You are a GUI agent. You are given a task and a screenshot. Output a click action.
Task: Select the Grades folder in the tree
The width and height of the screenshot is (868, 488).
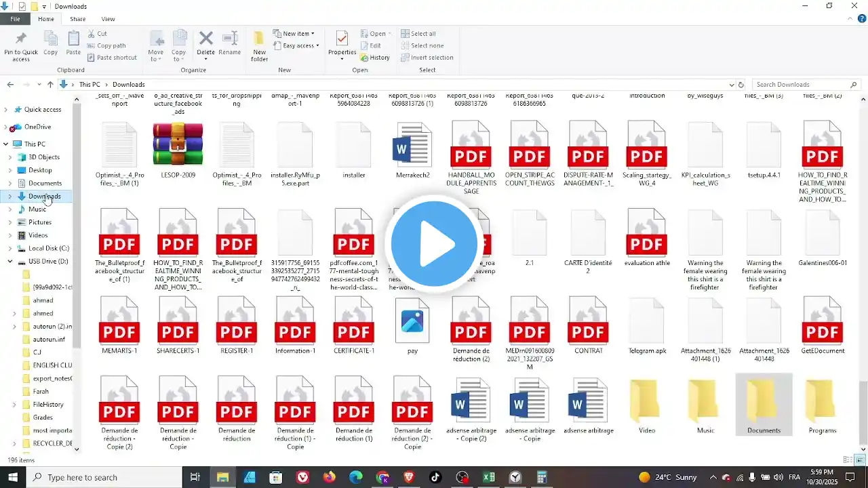[43, 418]
